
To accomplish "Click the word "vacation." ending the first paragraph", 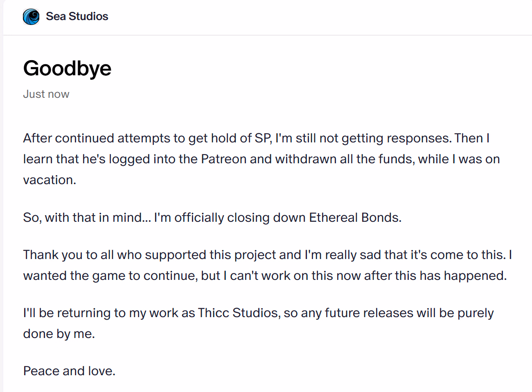I will tap(50, 180).
